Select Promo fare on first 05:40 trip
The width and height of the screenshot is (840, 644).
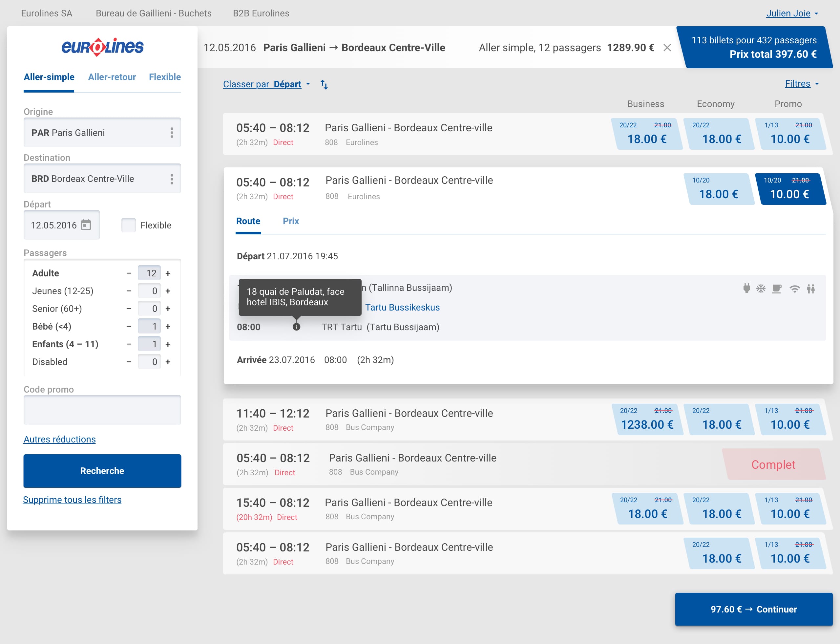790,134
